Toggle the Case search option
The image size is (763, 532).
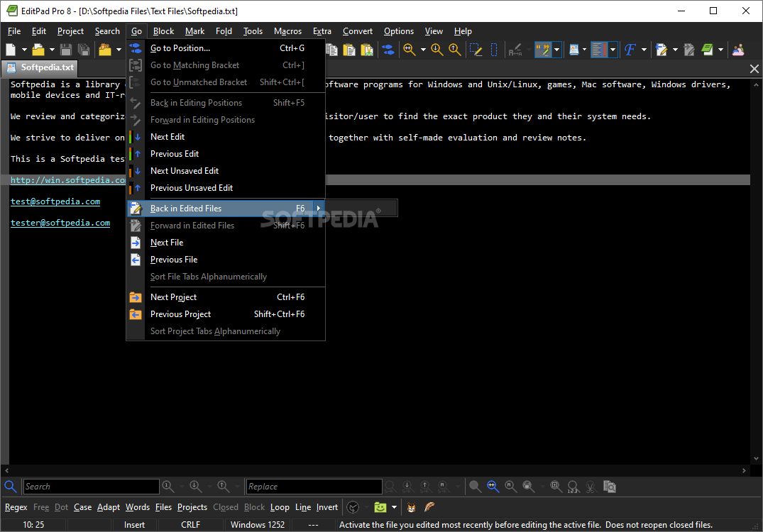coord(83,507)
